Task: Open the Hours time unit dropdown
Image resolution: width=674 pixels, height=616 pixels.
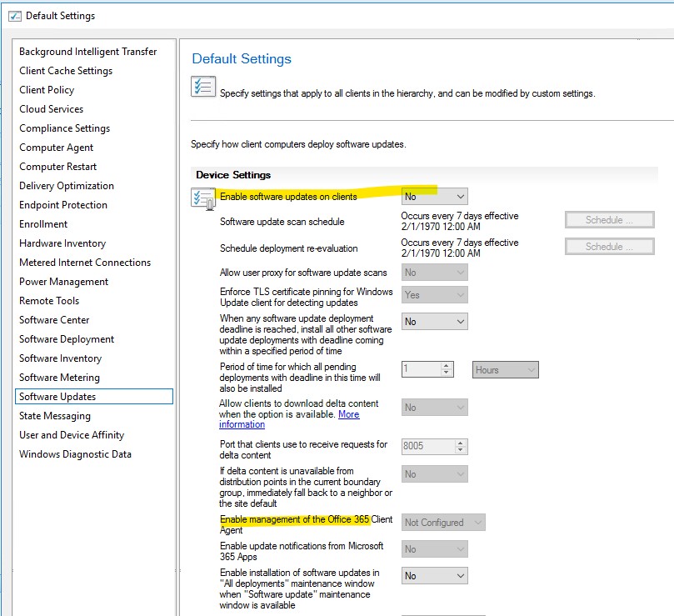Action: pos(507,369)
